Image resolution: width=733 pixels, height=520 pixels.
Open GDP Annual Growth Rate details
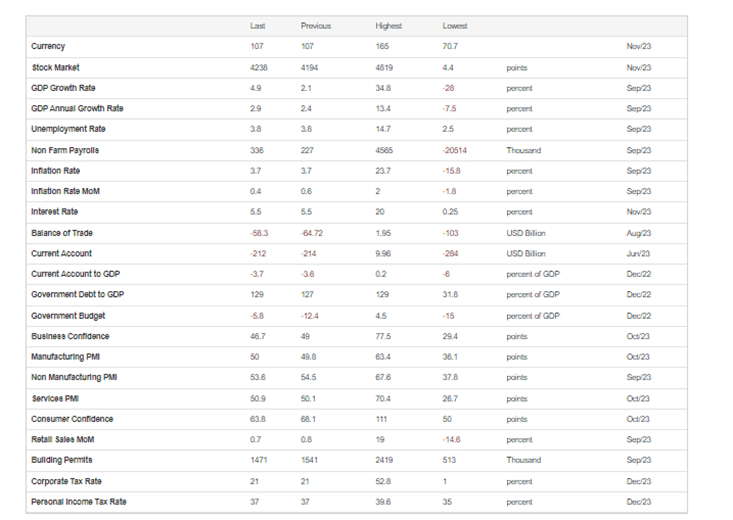pos(77,108)
